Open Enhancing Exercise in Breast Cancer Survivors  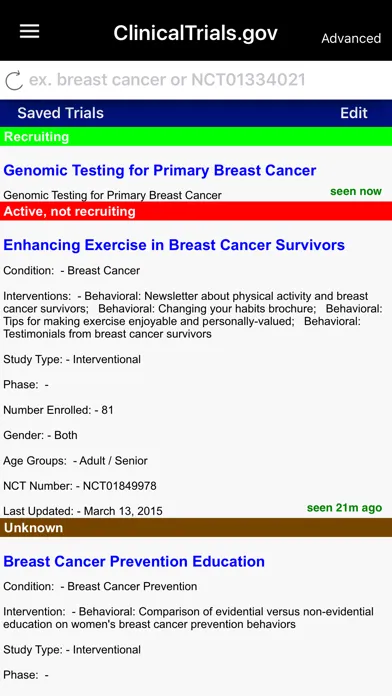174,245
